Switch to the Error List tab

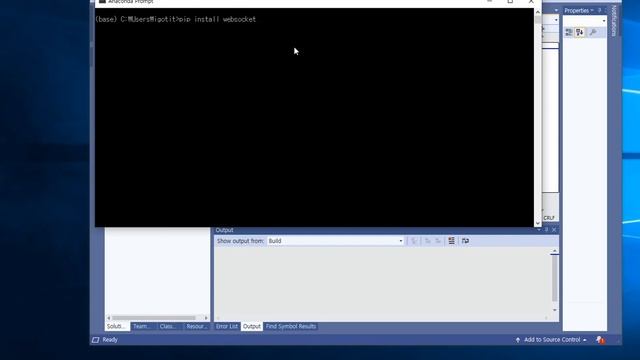pyautogui.click(x=227, y=327)
